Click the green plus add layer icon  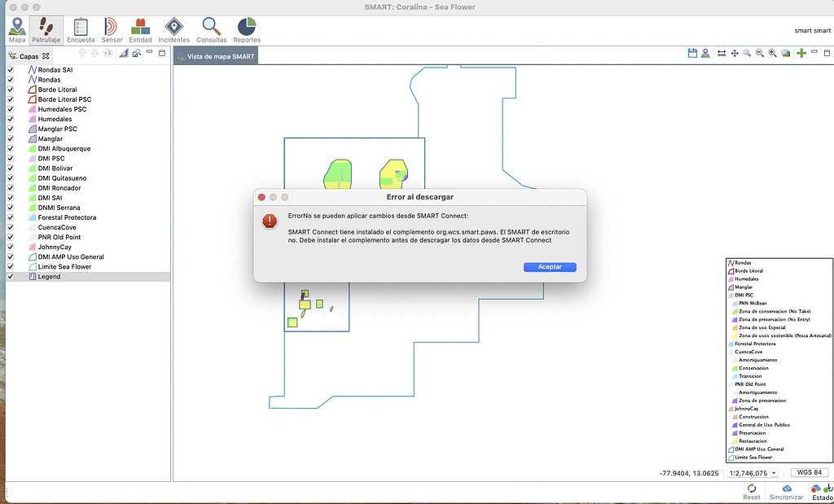(802, 53)
